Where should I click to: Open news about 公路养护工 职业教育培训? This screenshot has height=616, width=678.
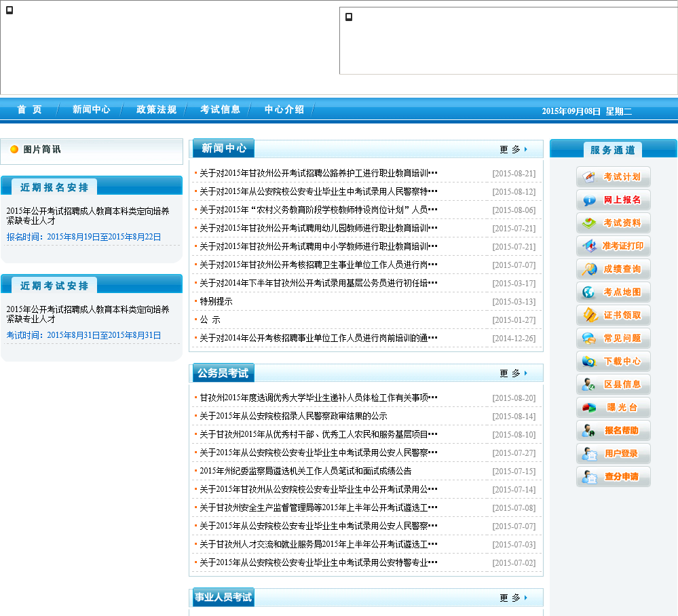click(x=318, y=174)
